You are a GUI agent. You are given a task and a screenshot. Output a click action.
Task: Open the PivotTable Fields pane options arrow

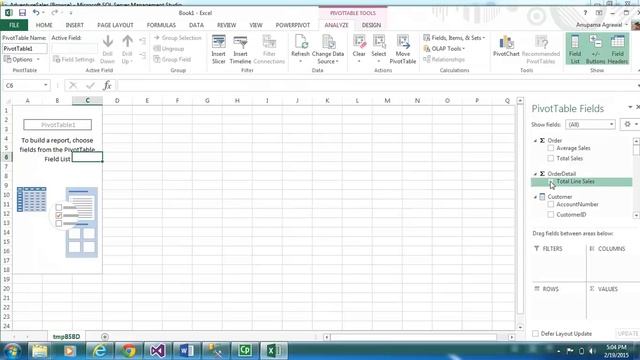(630, 107)
